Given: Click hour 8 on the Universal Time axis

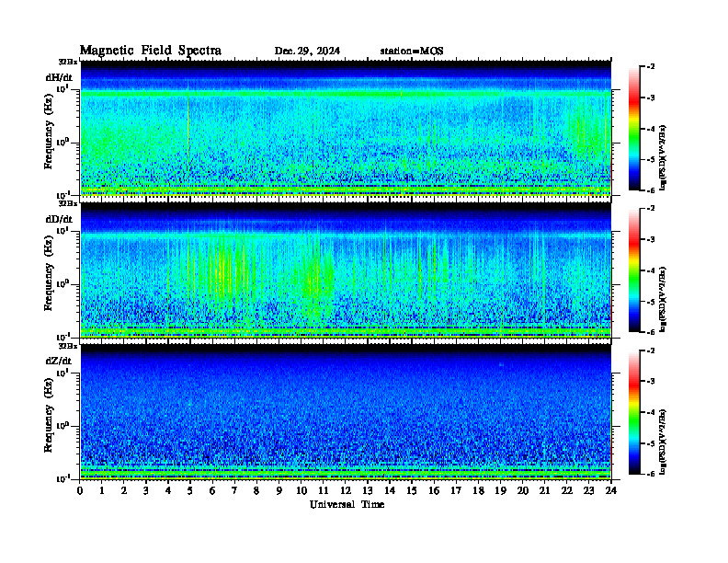Looking at the screenshot, I should [x=256, y=491].
